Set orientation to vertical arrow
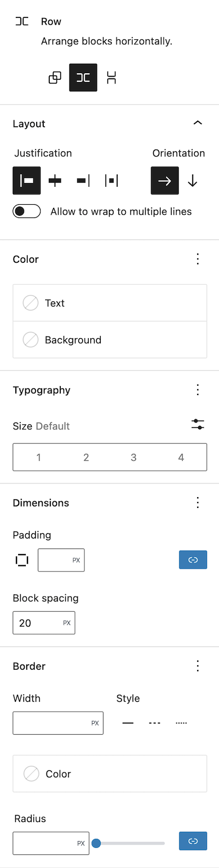 tap(193, 181)
